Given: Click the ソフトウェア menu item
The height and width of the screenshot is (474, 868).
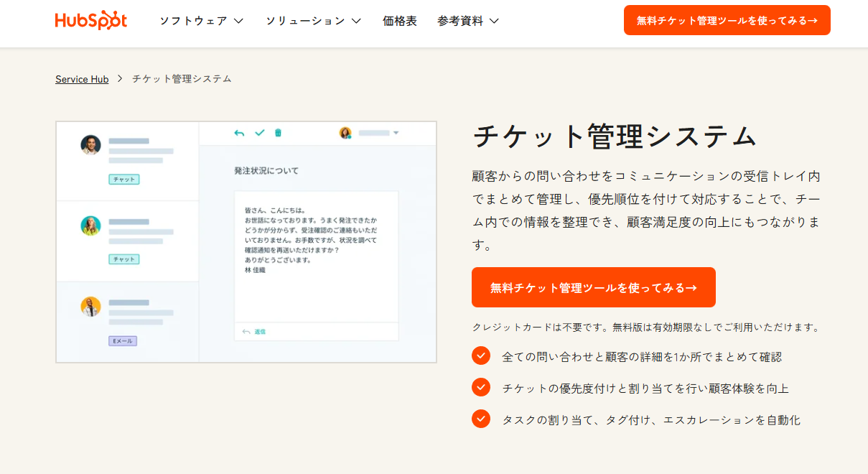Looking at the screenshot, I should (200, 22).
